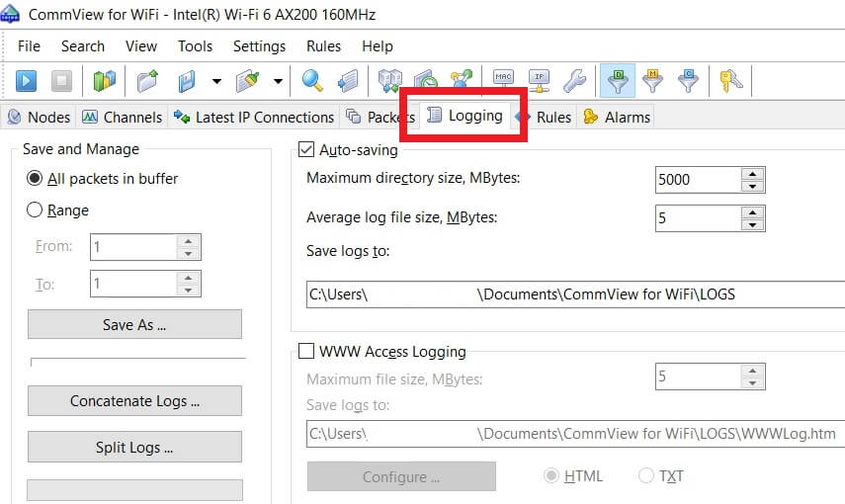This screenshot has height=504, width=845.
Task: Select the Logging tab
Action: (465, 116)
